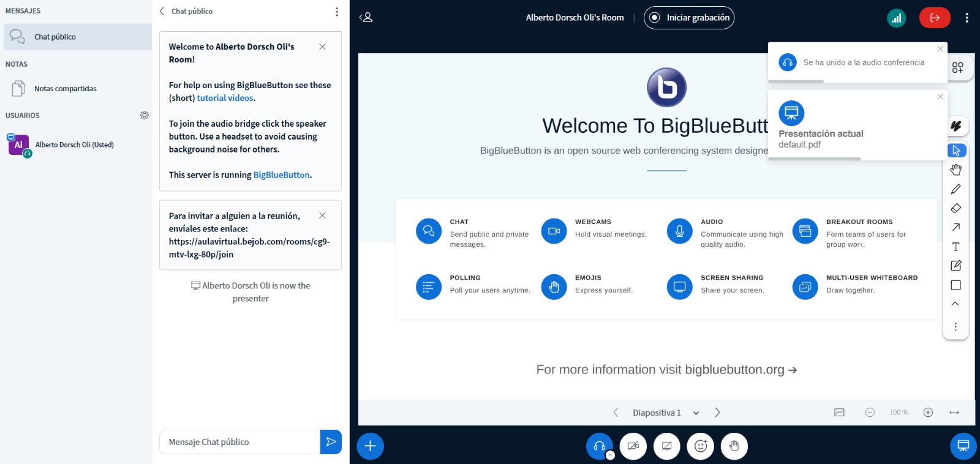Click the Alberto Dorsch Oli's Room title
Image resolution: width=980 pixels, height=464 pixels.
point(575,18)
